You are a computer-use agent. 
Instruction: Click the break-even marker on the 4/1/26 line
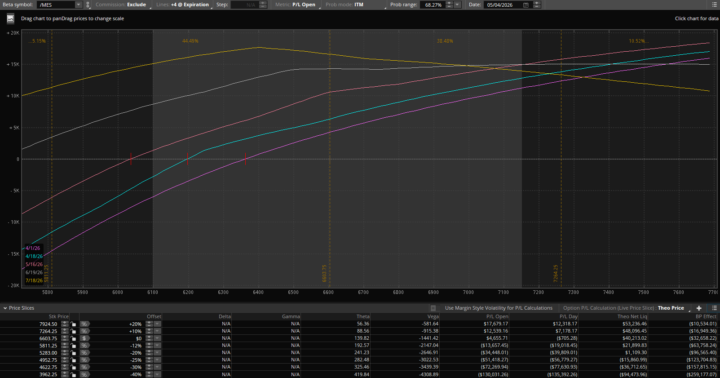(245, 159)
